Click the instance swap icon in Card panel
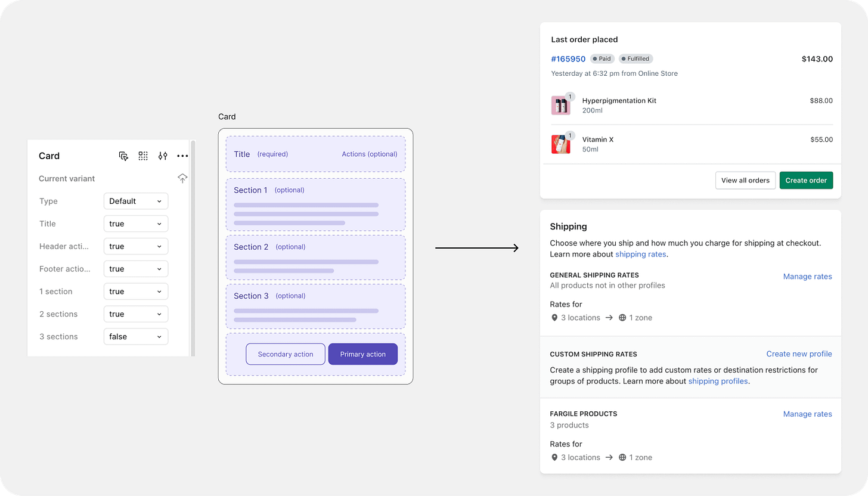The image size is (868, 496). pyautogui.click(x=123, y=156)
